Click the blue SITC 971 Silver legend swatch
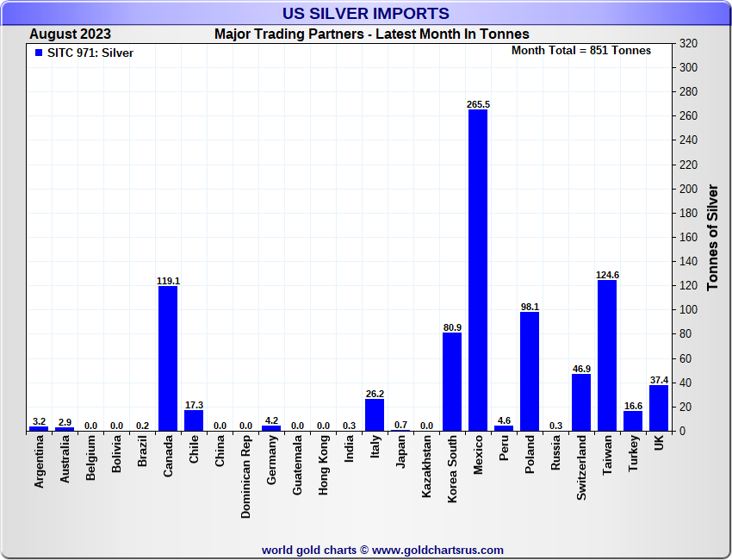 (x=39, y=53)
